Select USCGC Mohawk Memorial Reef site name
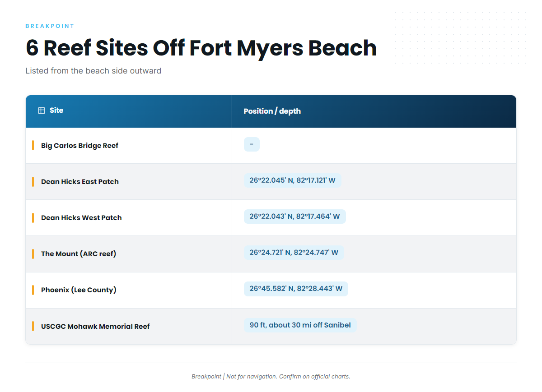 [95, 327]
